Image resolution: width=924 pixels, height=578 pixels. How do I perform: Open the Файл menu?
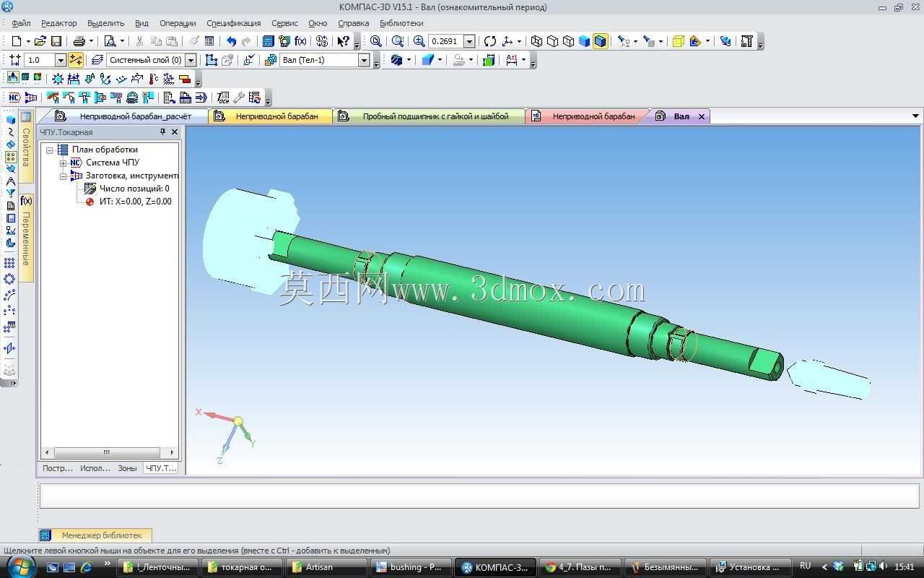tap(21, 23)
